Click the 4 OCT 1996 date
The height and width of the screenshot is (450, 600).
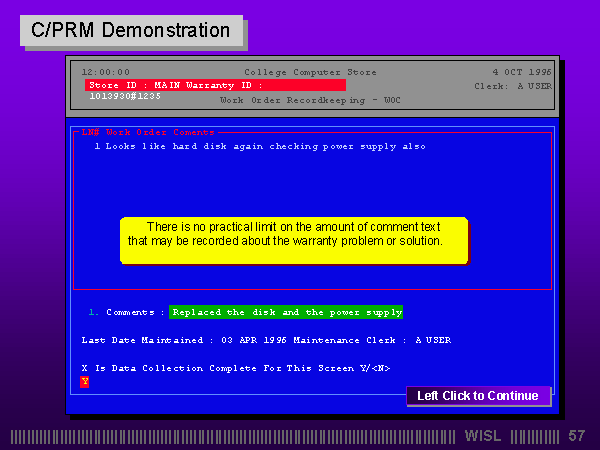(522, 72)
